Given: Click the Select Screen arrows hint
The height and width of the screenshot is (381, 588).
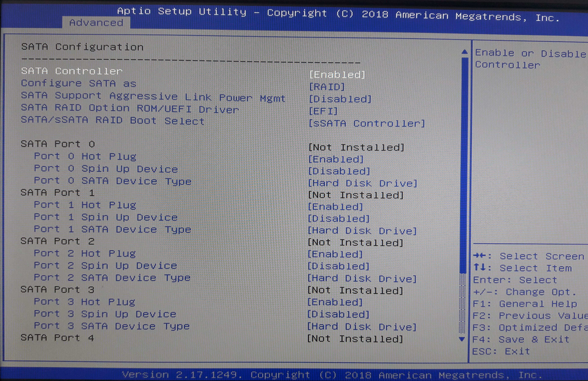Looking at the screenshot, I should [529, 256].
